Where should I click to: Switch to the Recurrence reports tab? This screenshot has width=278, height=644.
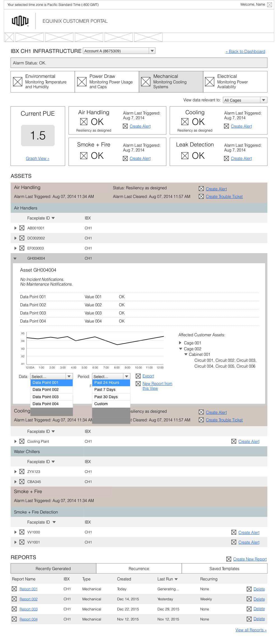(139, 568)
